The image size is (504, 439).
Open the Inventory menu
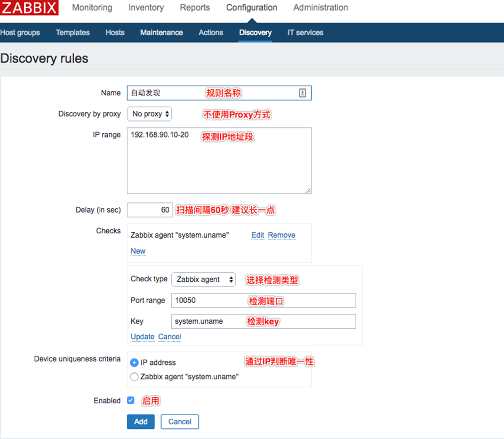click(146, 7)
